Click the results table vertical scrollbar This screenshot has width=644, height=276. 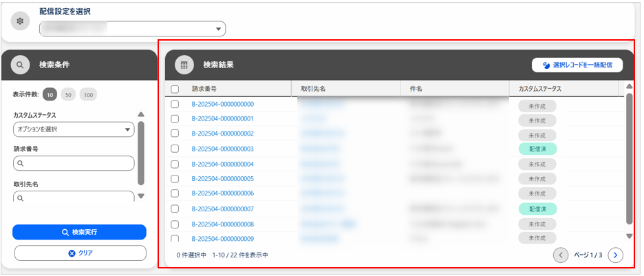(629, 158)
